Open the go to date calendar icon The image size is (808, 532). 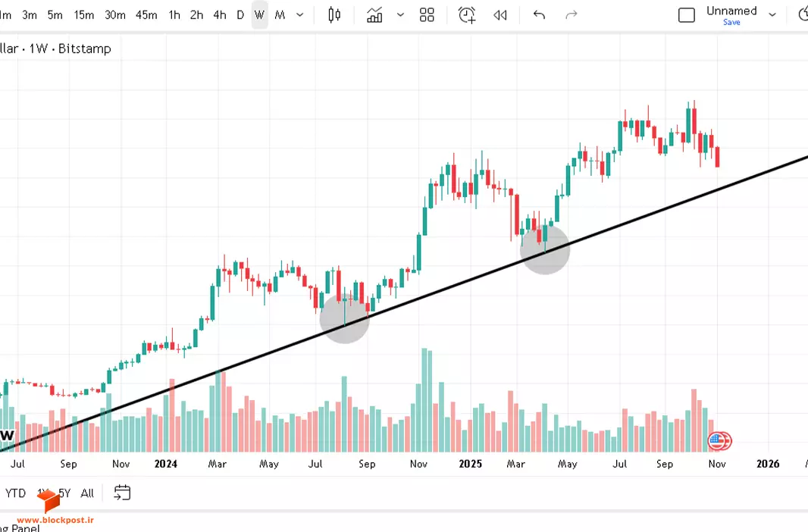pyautogui.click(x=122, y=493)
